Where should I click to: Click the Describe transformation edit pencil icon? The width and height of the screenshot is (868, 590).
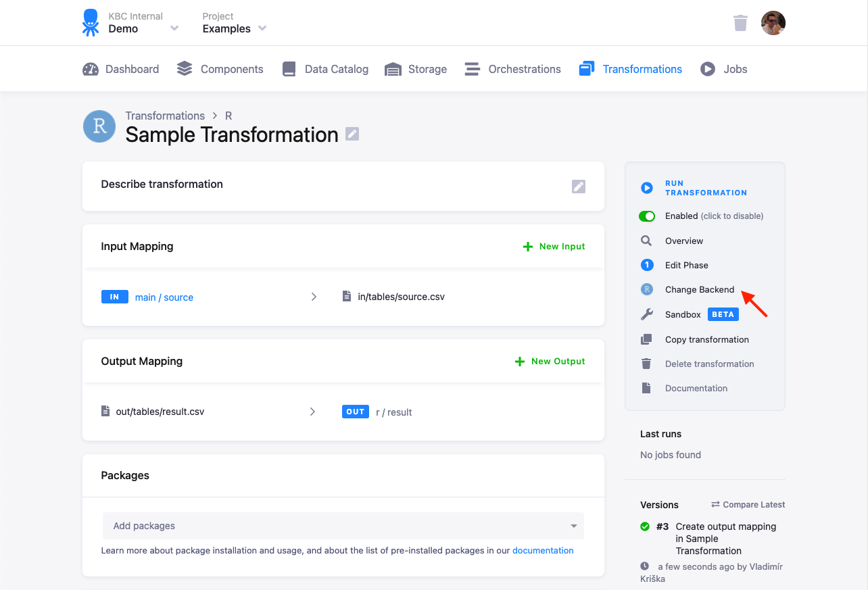579,187
